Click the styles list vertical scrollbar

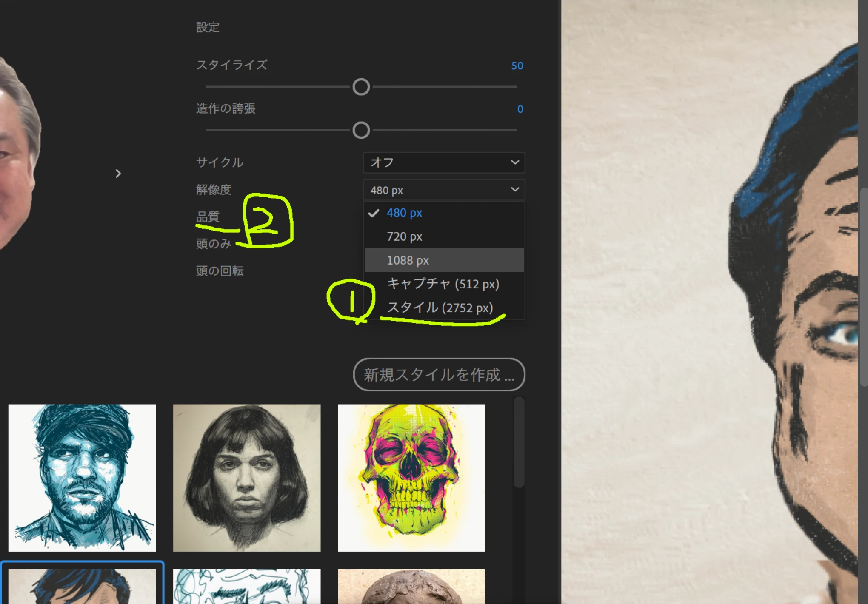click(x=519, y=442)
